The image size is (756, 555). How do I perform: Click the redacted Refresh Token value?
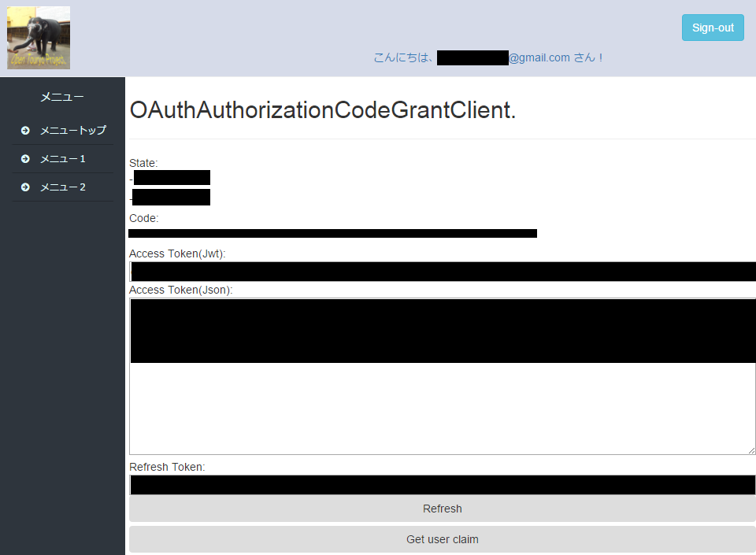443,484
